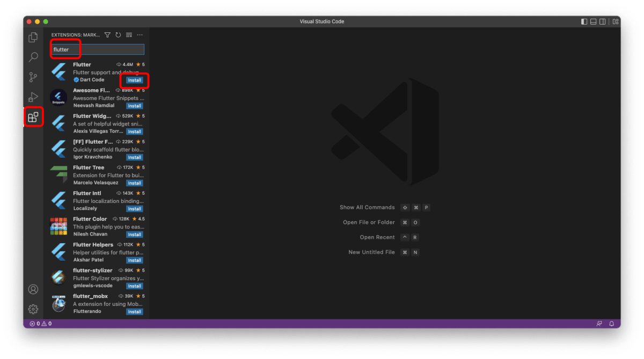
Task: Click the Flutter Tree extension title
Action: pyautogui.click(x=89, y=167)
